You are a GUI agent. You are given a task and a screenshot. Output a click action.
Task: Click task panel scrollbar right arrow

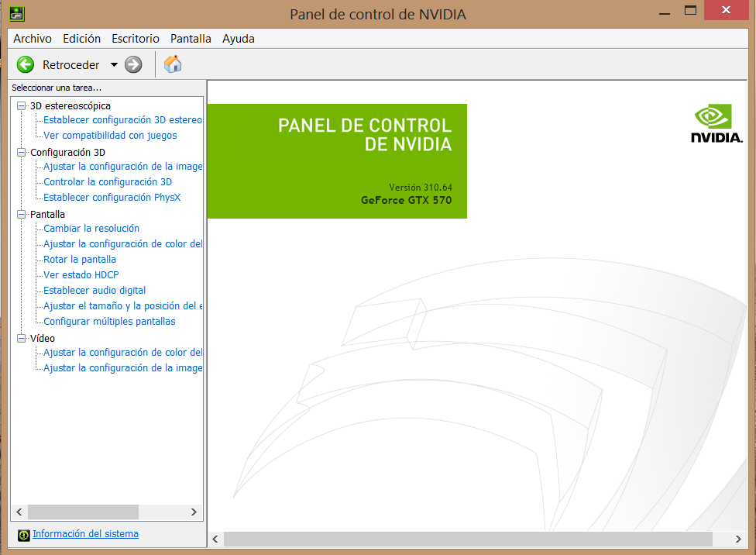click(x=194, y=512)
